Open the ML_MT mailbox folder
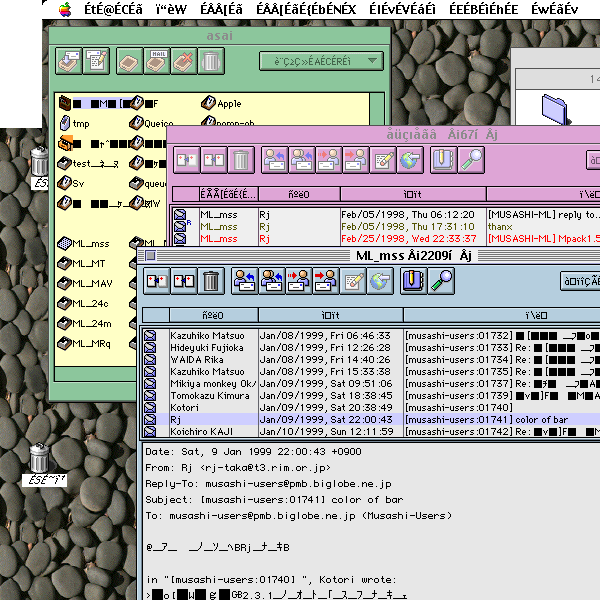This screenshot has width=600, height=600. (89, 262)
